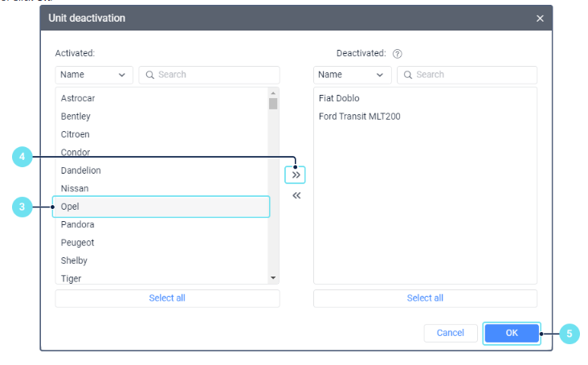This screenshot has height=365, width=588.
Task: Select all deactivated units
Action: pyautogui.click(x=425, y=298)
